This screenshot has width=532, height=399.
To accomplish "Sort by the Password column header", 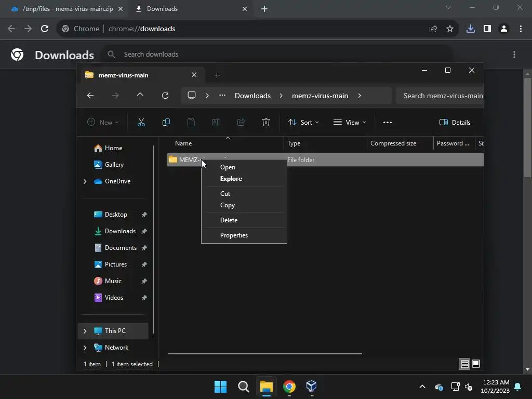I will 454,143.
